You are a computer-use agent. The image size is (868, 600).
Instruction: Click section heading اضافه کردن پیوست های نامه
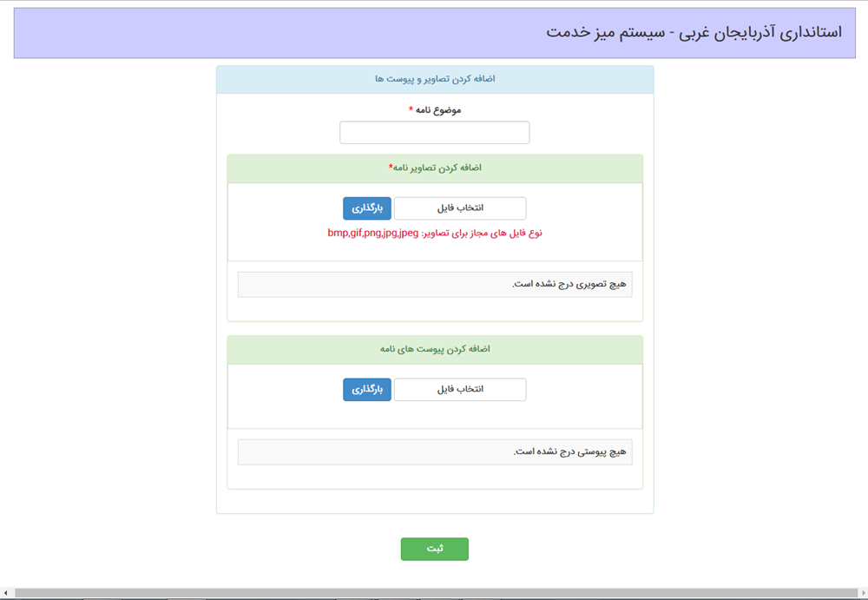(x=435, y=349)
